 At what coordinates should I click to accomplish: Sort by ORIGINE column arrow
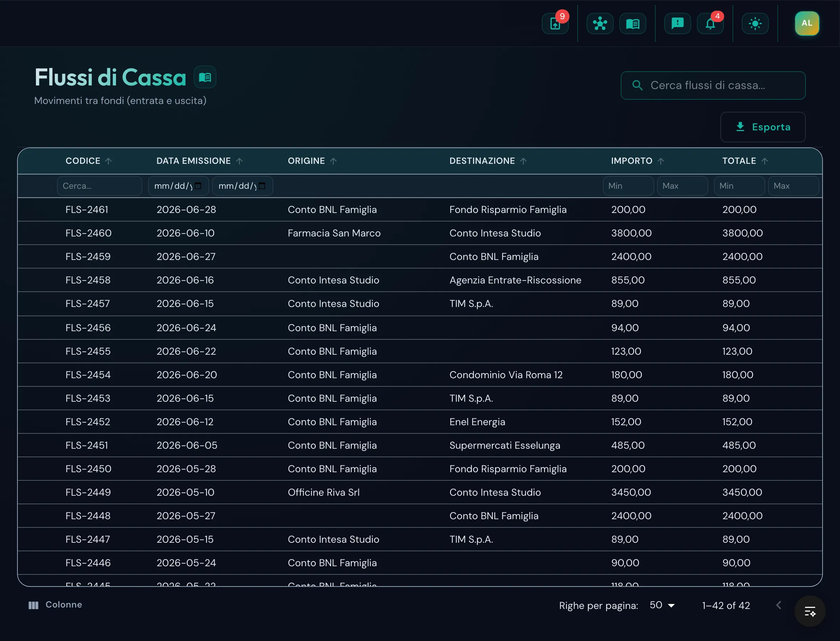[x=333, y=161]
